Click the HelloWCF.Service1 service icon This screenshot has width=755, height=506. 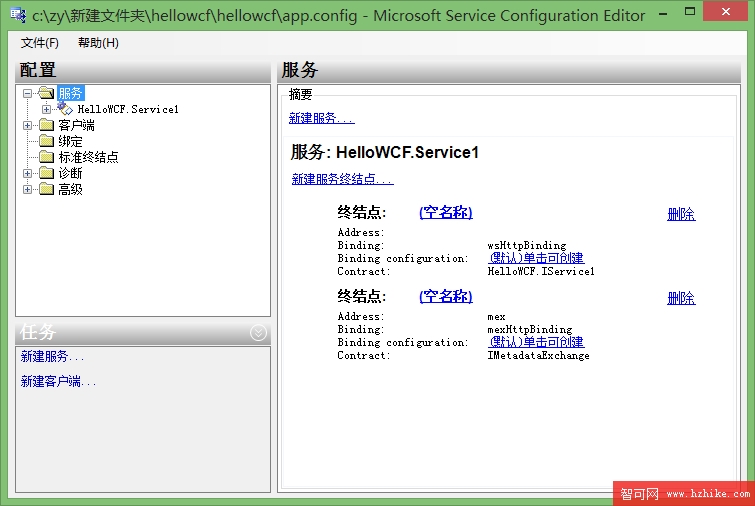coord(65,109)
